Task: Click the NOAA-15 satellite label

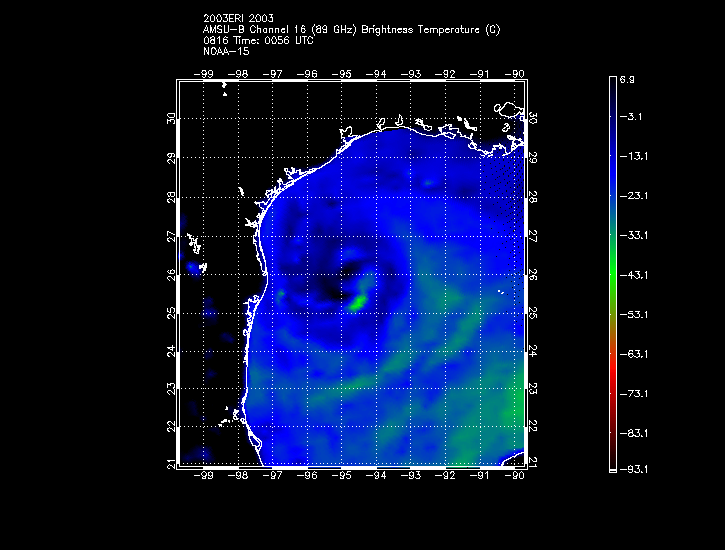Action: point(226,51)
